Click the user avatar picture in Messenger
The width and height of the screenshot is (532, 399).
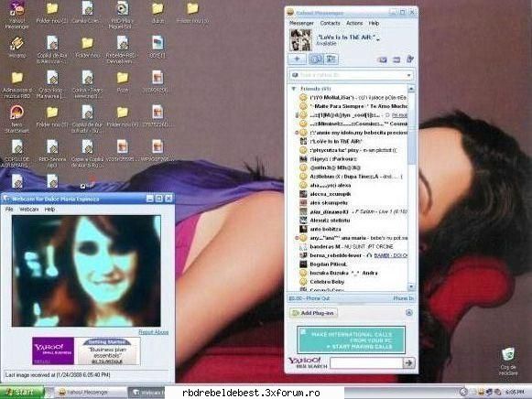(x=300, y=40)
